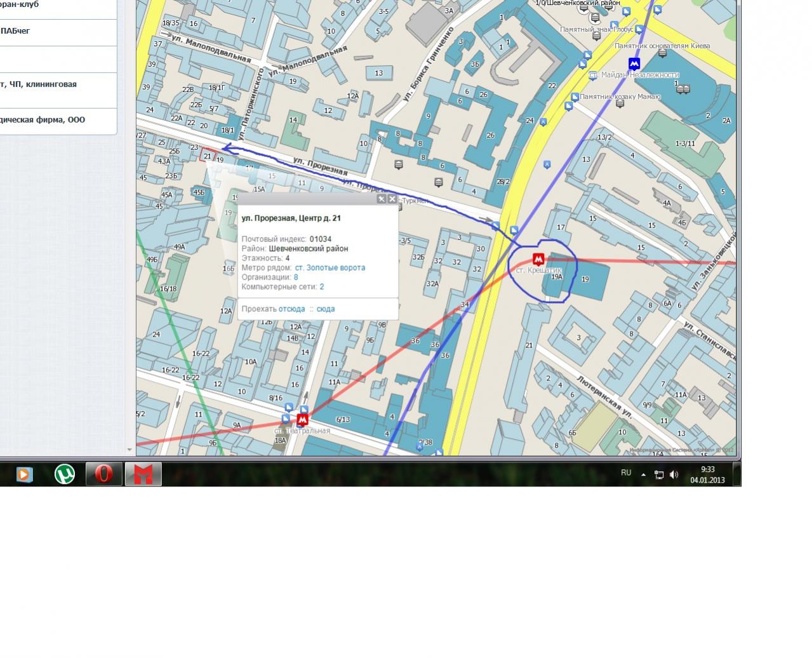Show hidden tray icons arrow

(x=643, y=474)
